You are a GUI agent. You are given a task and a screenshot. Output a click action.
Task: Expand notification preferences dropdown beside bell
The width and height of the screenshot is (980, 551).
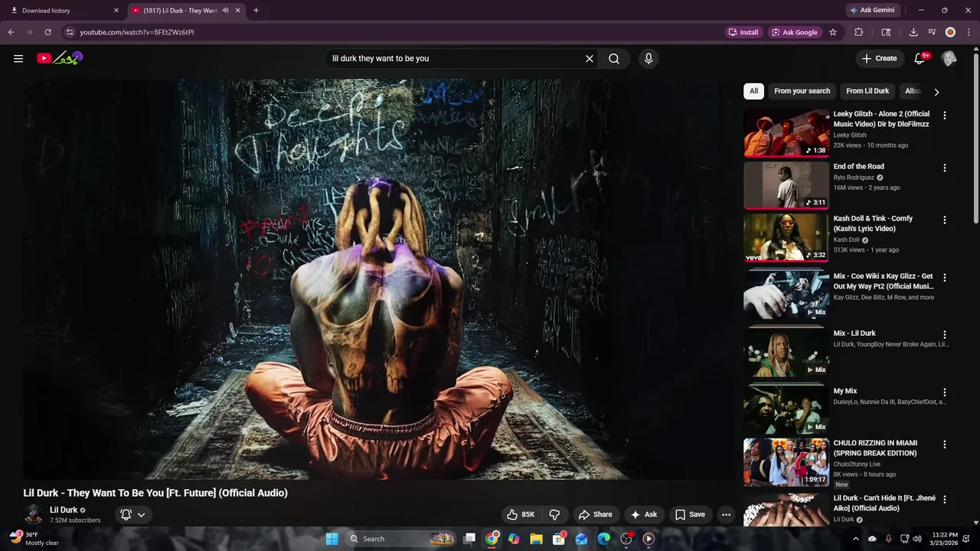point(141,514)
